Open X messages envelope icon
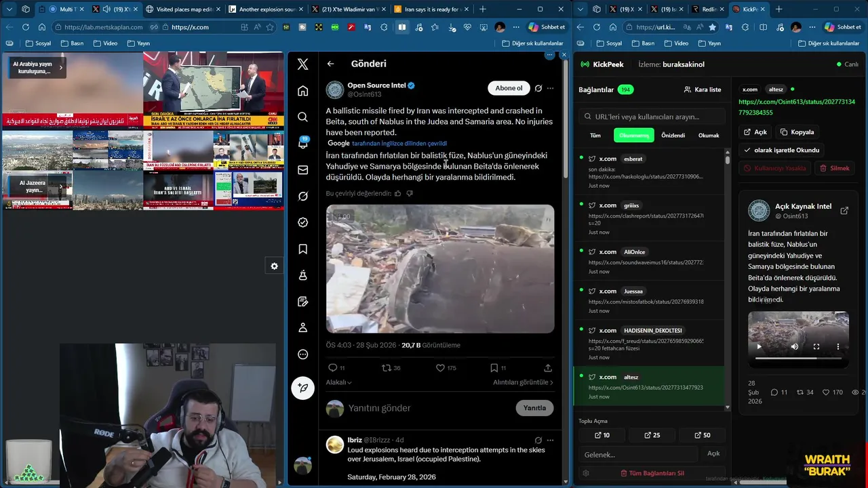 click(303, 170)
